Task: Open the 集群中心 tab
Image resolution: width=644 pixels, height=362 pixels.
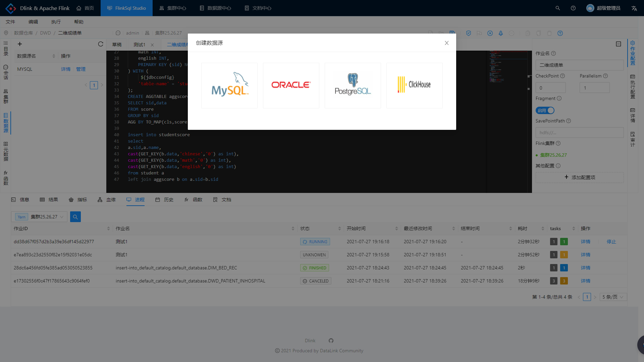Action: tap(173, 8)
